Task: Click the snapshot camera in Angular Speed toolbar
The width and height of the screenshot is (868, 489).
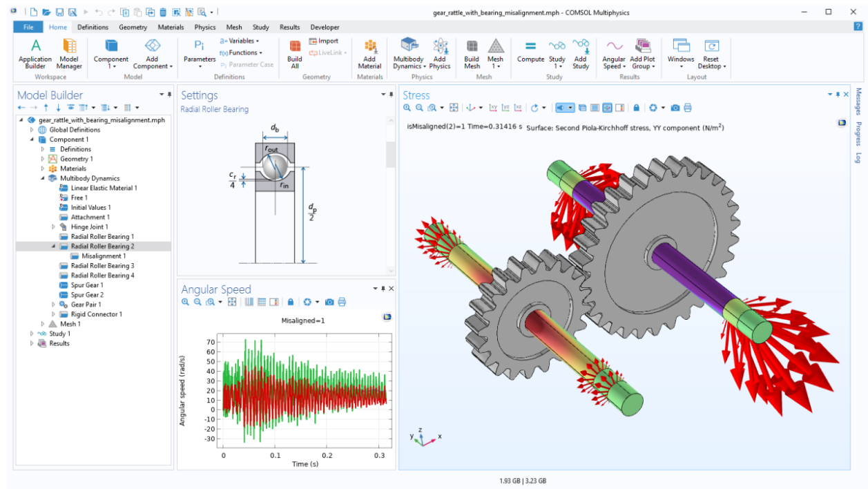Action: (330, 302)
